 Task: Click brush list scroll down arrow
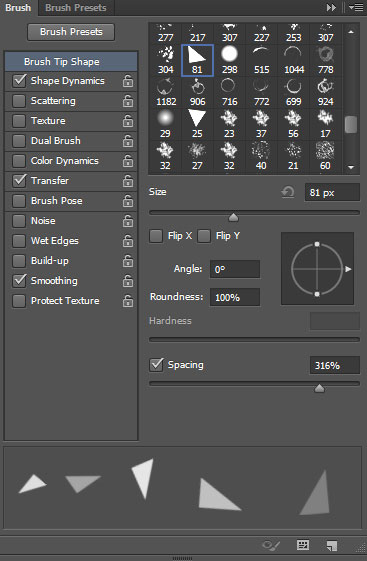pos(351,167)
